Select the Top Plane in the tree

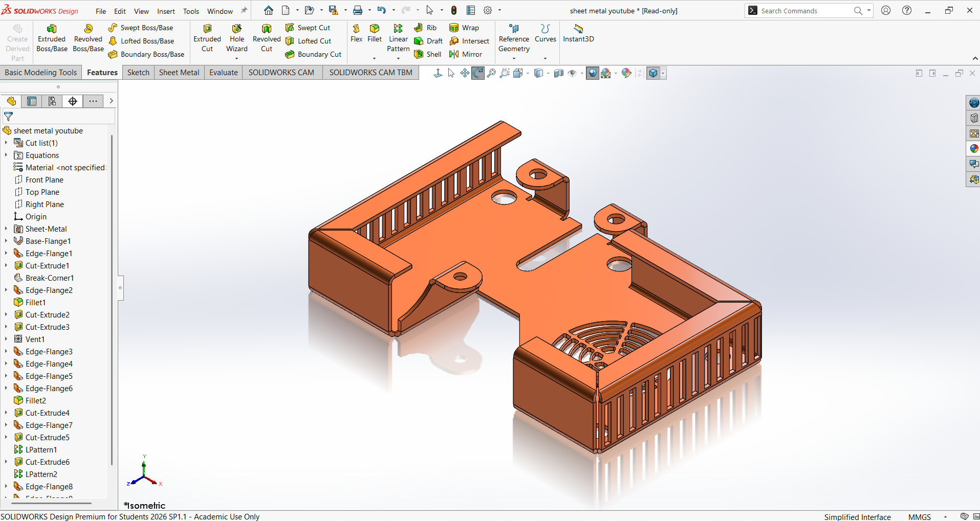coord(37,192)
